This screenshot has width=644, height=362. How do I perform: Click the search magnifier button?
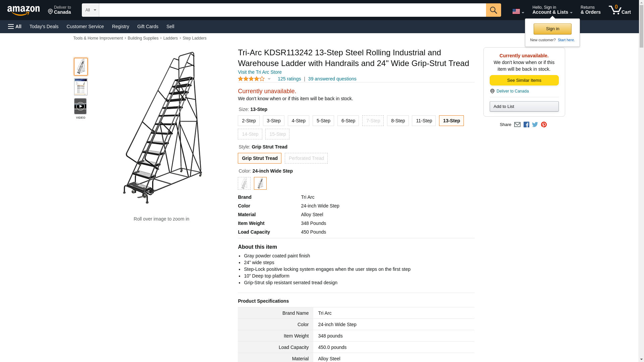493,10
